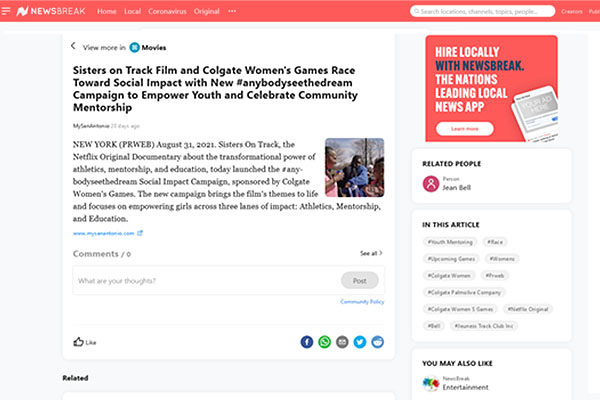Image resolution: width=600 pixels, height=400 pixels.
Task: Click the NewsBreak logo
Action: point(51,11)
